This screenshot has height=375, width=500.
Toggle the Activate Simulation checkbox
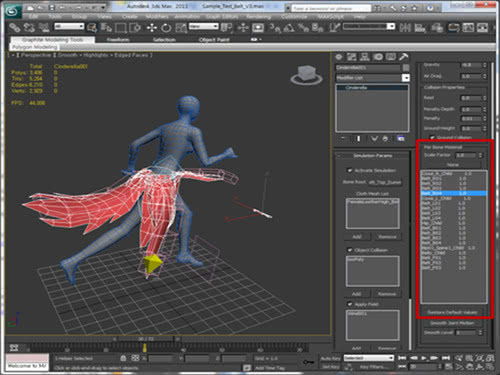point(350,170)
